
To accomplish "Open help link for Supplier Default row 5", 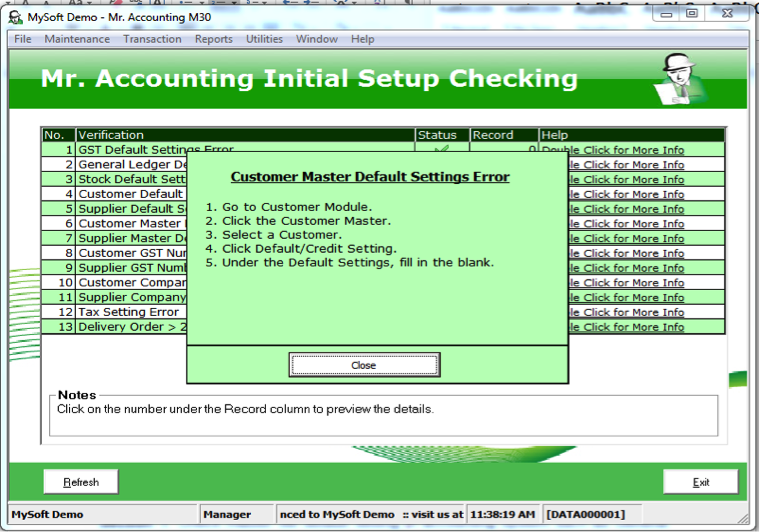I will (626, 209).
